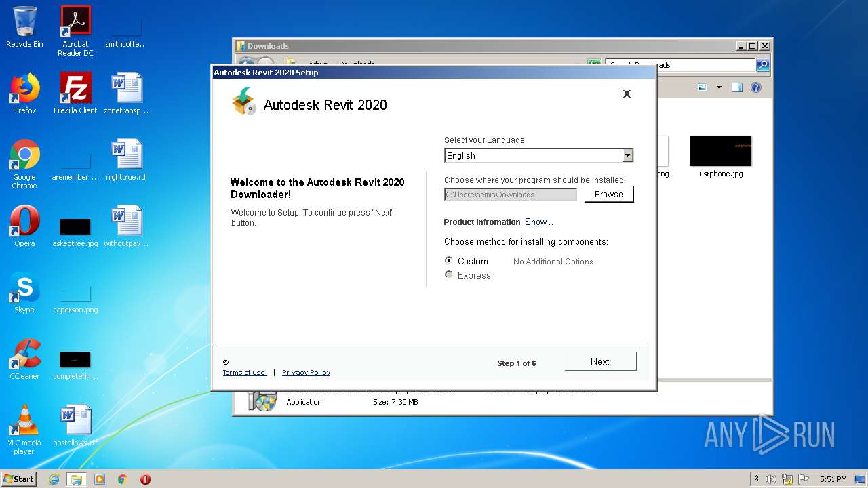This screenshot has width=868, height=488.
Task: Open the Terms of use link
Action: (244, 372)
